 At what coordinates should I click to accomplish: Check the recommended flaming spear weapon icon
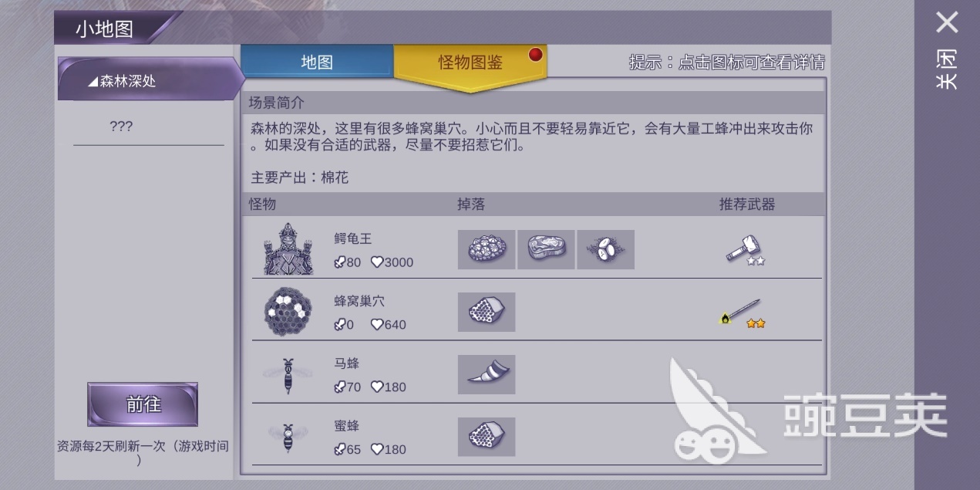click(743, 313)
